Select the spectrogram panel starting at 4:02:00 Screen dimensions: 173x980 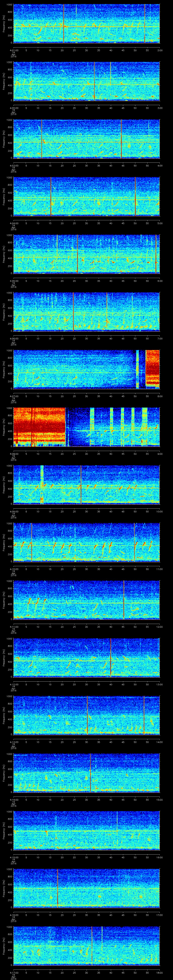click(x=87, y=81)
